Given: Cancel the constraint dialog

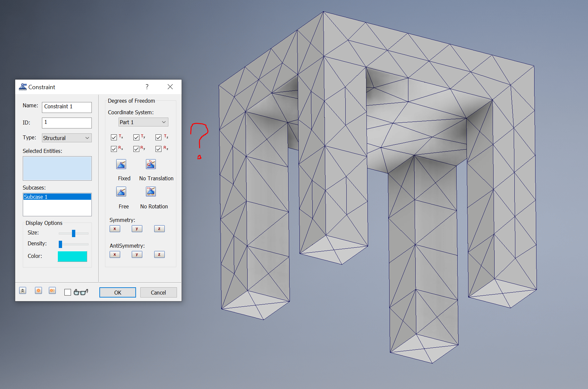Looking at the screenshot, I should pyautogui.click(x=158, y=292).
